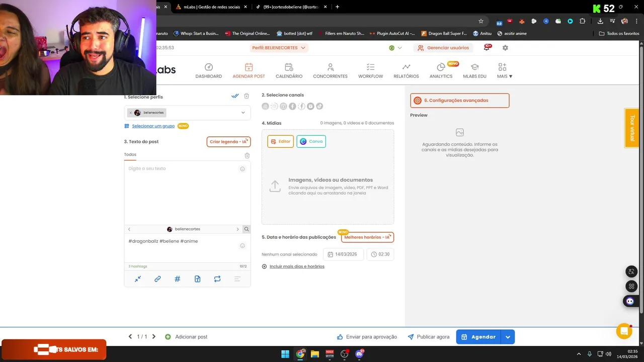Open the Workflow section
644x362 pixels.
[370, 71]
